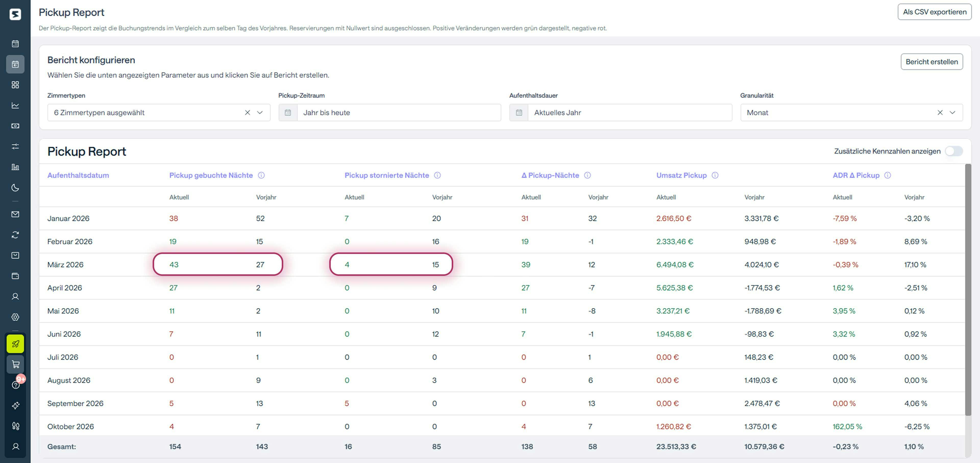Clear the Zimmertypen selection with the X
This screenshot has width=980, height=463.
pyautogui.click(x=247, y=112)
